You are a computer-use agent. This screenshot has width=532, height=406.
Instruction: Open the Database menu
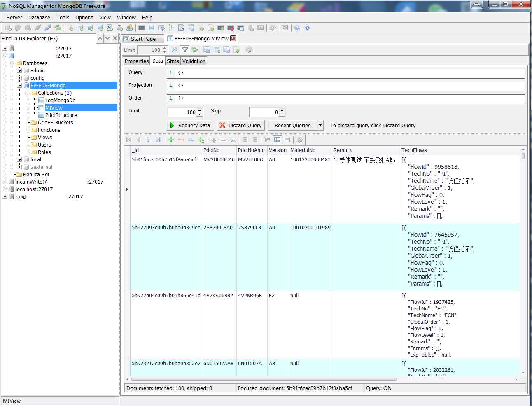(x=39, y=17)
